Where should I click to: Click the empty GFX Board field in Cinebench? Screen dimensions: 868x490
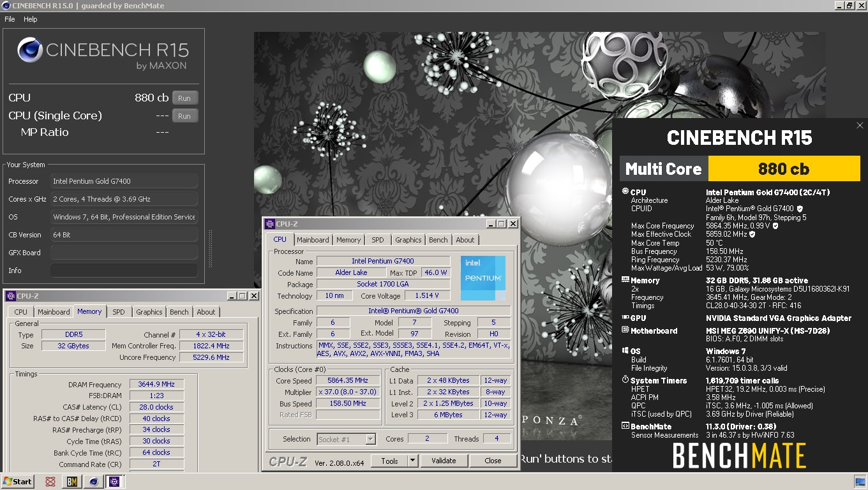coord(124,253)
